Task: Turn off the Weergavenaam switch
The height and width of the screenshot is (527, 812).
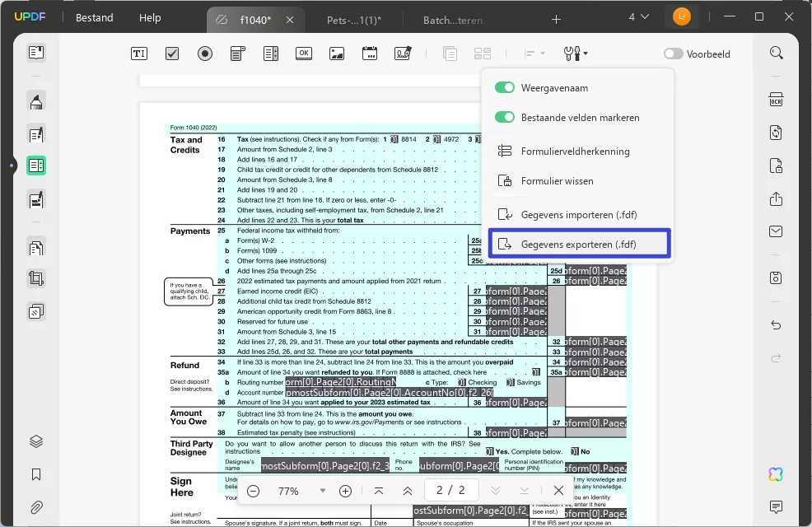Action: (x=504, y=87)
